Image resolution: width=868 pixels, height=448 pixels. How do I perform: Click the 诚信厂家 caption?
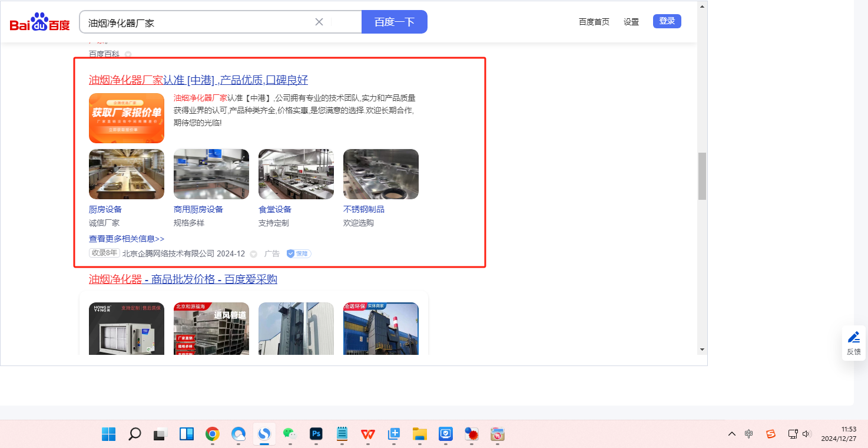[x=104, y=223]
